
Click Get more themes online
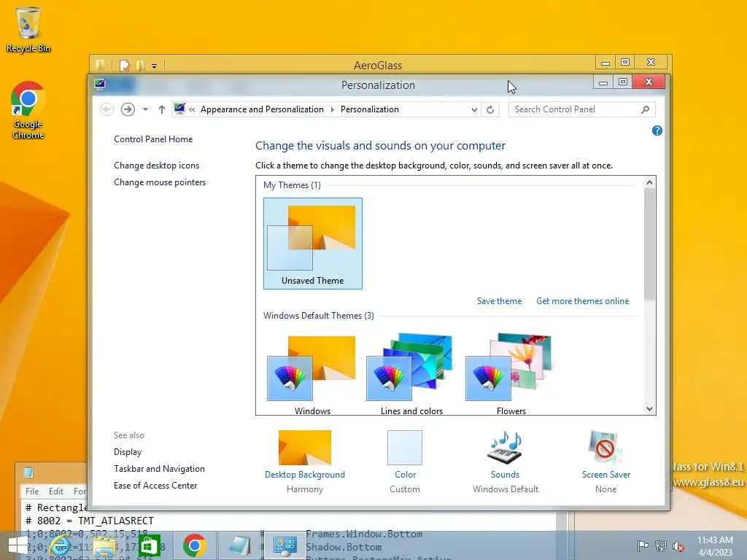(x=583, y=301)
